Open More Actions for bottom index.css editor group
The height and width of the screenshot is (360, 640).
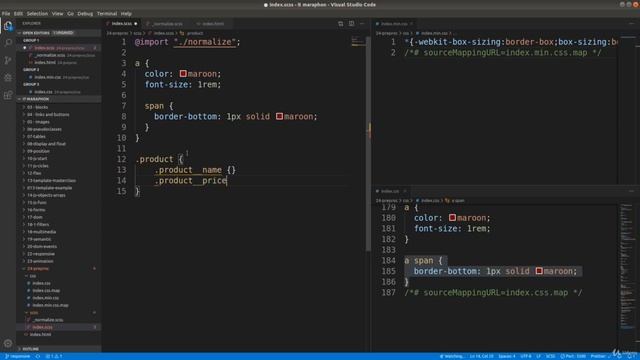tap(631, 191)
